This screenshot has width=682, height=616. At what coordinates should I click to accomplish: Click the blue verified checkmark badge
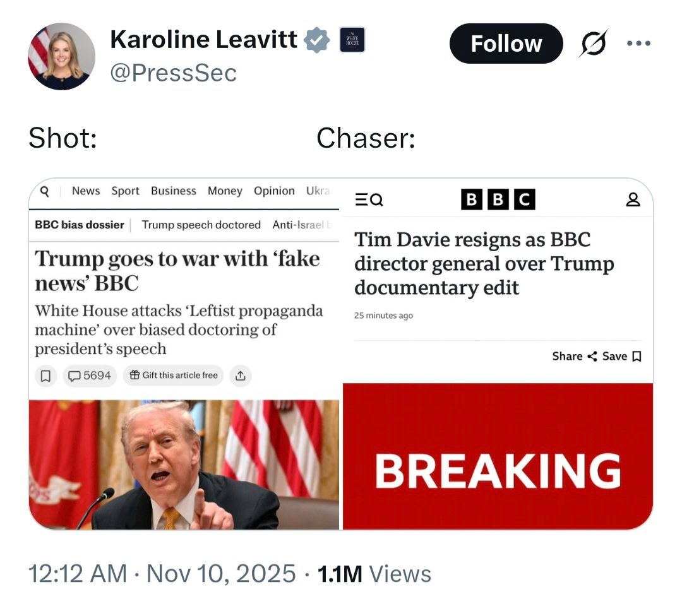click(316, 40)
